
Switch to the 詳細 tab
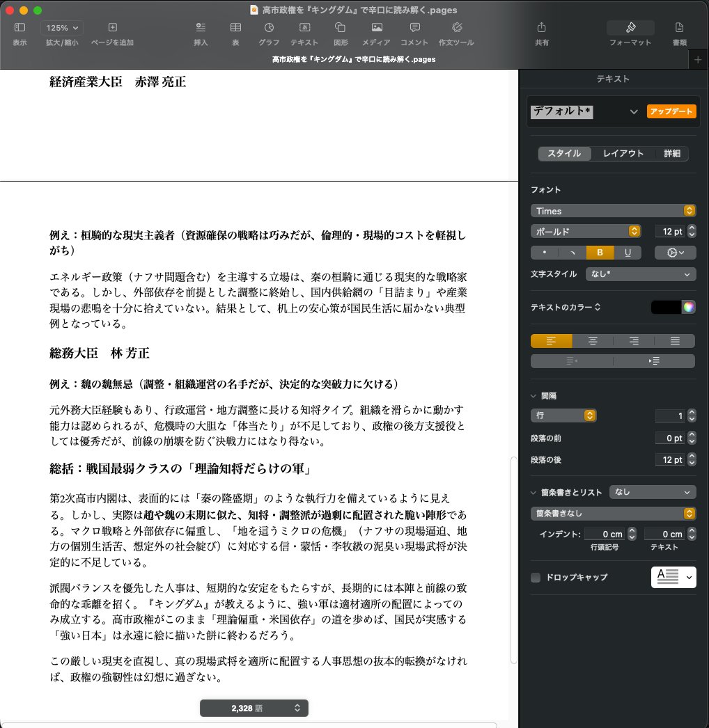(x=672, y=154)
